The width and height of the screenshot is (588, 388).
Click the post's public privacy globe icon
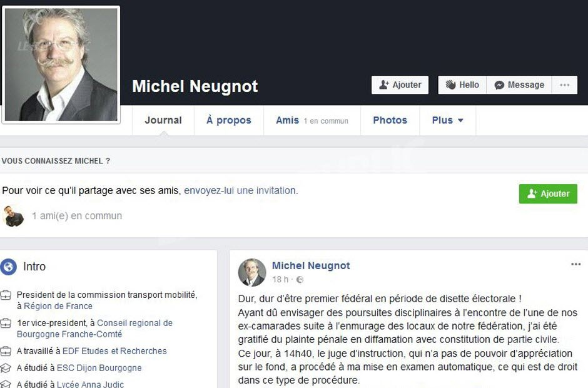tap(300, 280)
